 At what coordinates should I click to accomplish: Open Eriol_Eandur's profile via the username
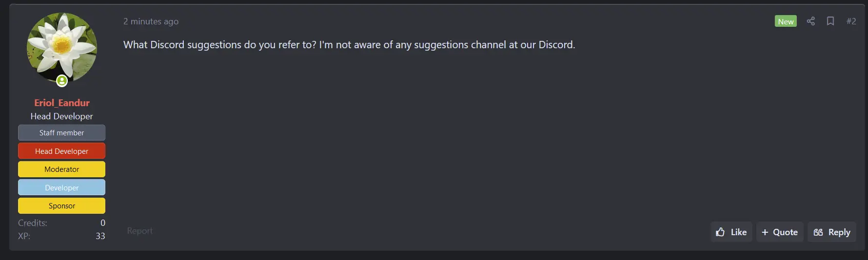[62, 103]
